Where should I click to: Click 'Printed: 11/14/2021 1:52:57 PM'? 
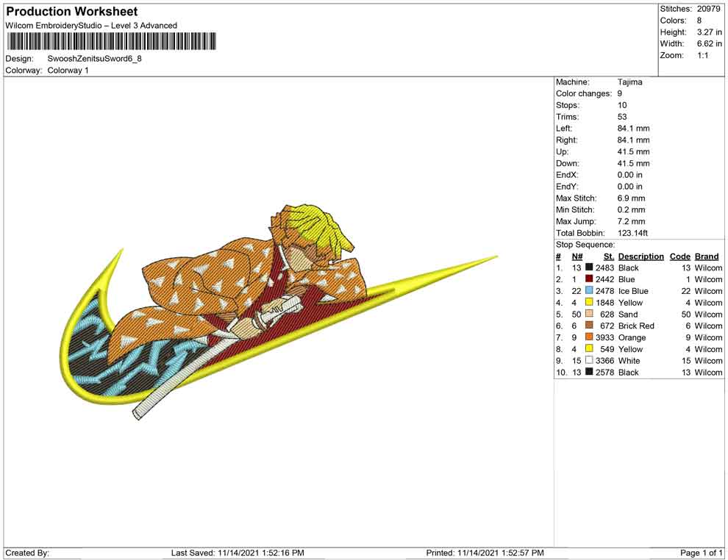[485, 553]
